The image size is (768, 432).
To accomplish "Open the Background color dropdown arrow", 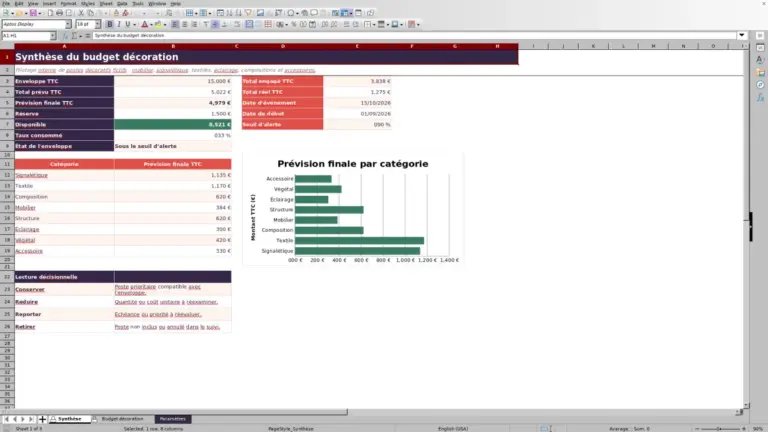I will (x=165, y=24).
